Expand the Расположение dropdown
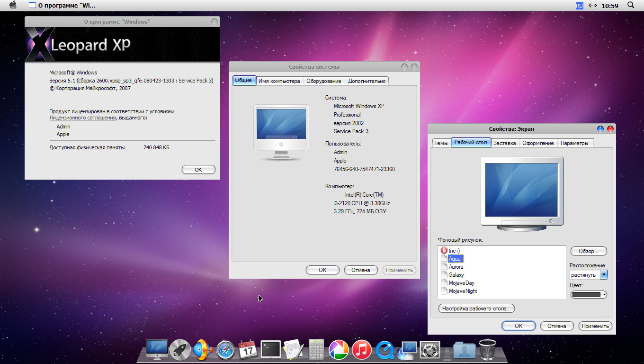The image size is (644, 364). coord(604,274)
